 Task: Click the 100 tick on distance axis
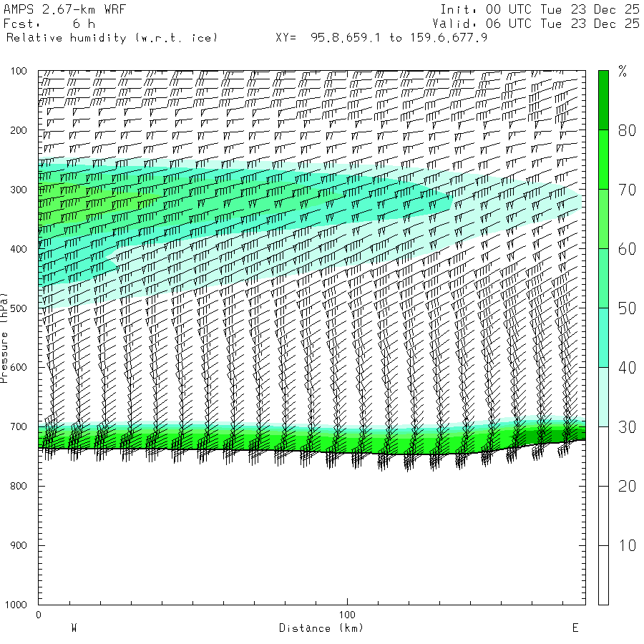(x=347, y=615)
